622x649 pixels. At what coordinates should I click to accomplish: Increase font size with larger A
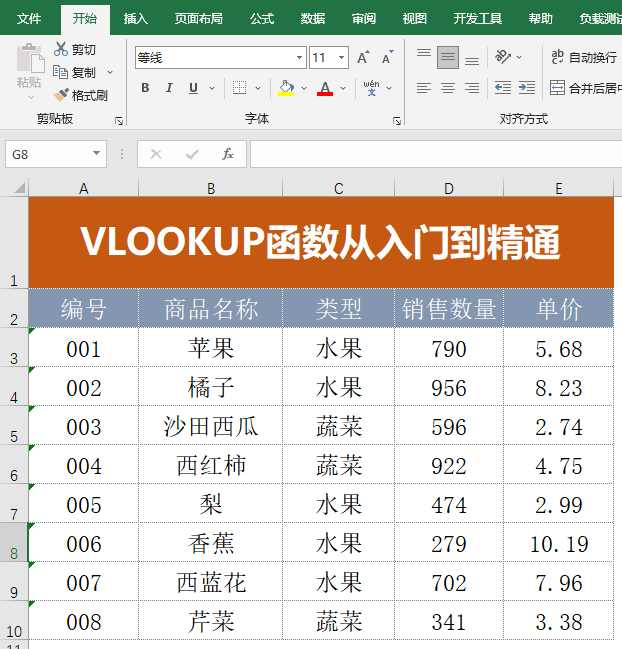363,57
